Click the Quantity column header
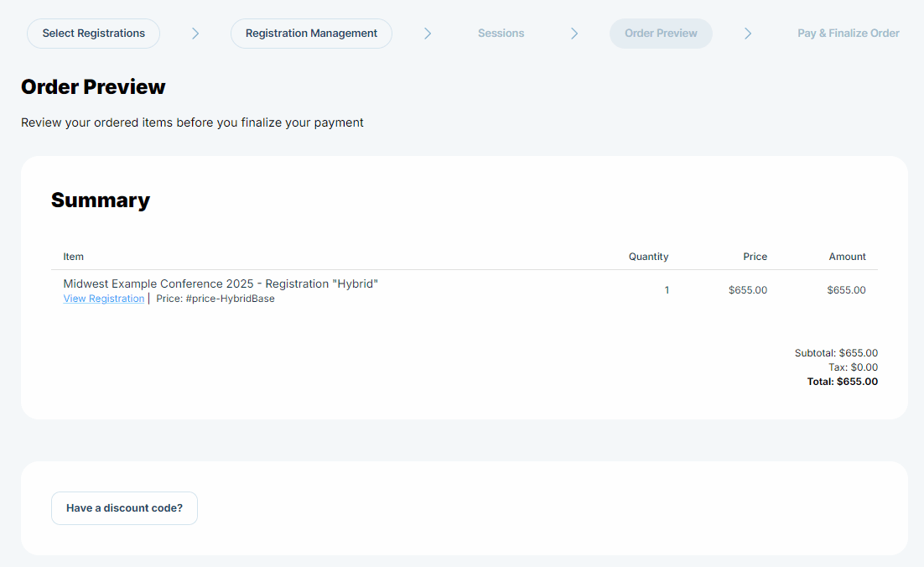Screen dimensions: 924x567 [x=648, y=257]
